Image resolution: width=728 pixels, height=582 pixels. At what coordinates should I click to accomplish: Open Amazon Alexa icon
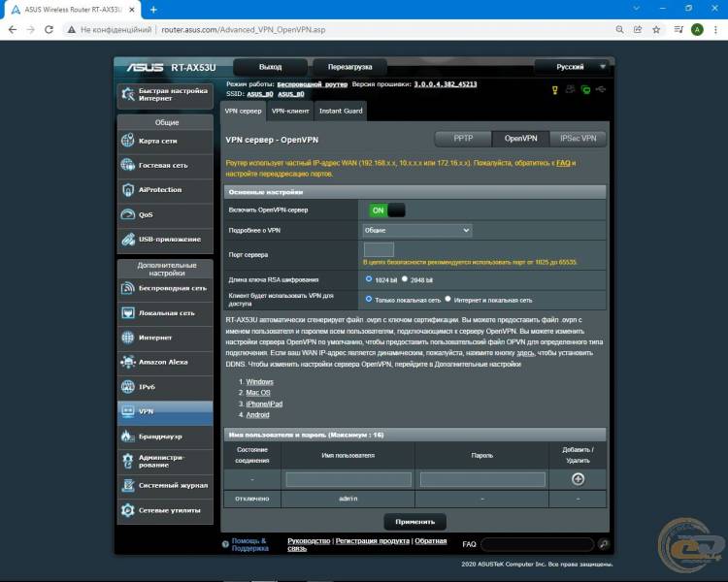(128, 362)
